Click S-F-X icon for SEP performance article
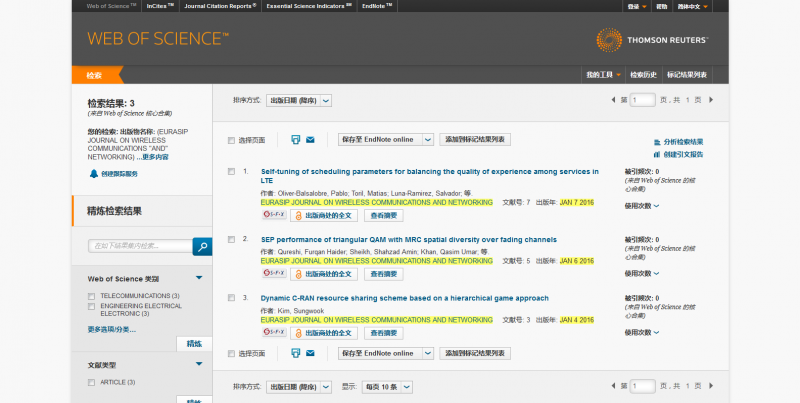800x403 pixels. [x=274, y=273]
